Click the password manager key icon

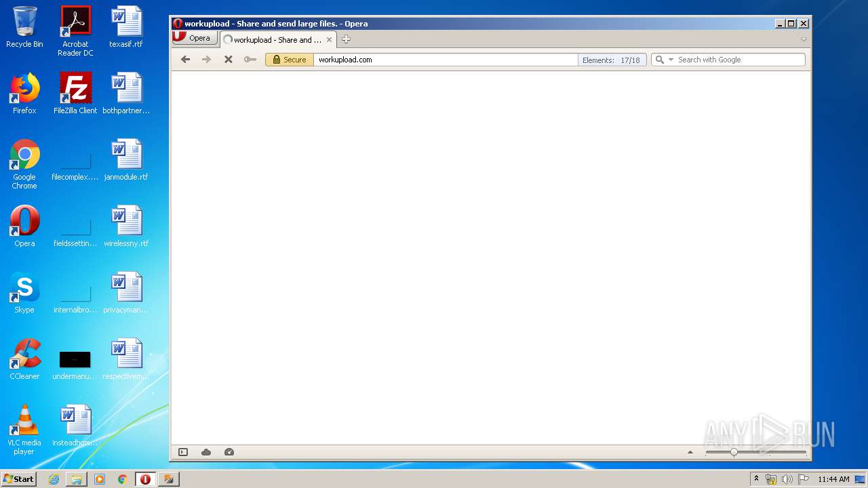pyautogui.click(x=250, y=60)
